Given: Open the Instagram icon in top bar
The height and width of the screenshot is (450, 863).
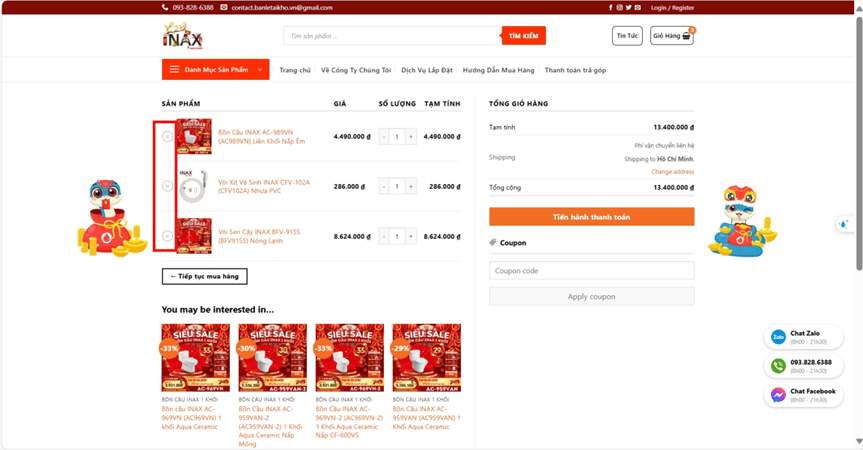Looking at the screenshot, I should click(619, 7).
